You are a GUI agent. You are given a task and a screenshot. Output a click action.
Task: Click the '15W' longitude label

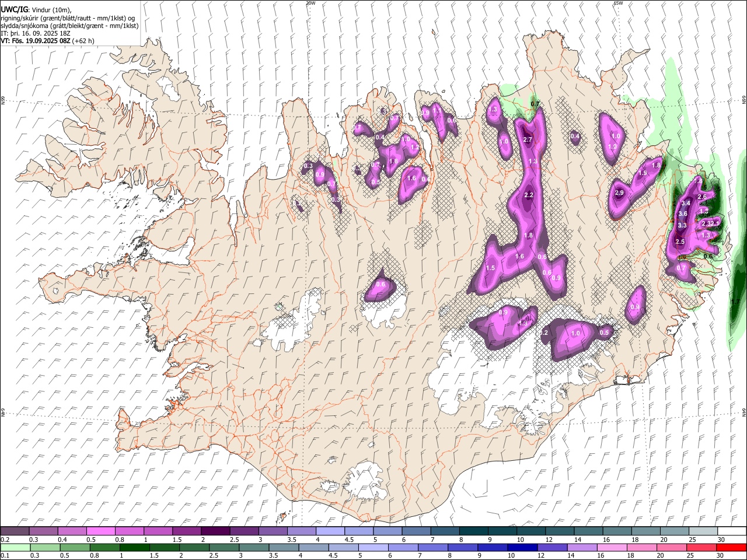tap(618, 3)
